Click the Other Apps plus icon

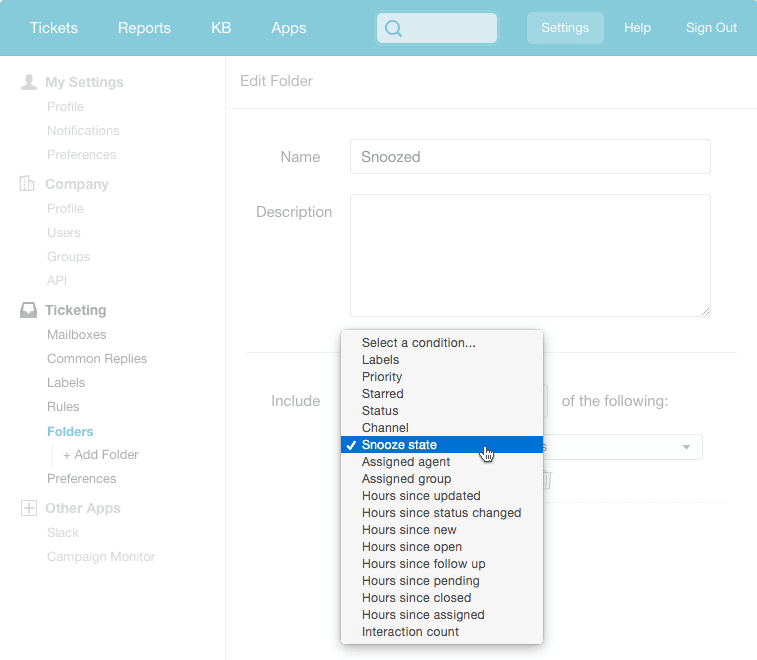tap(29, 508)
